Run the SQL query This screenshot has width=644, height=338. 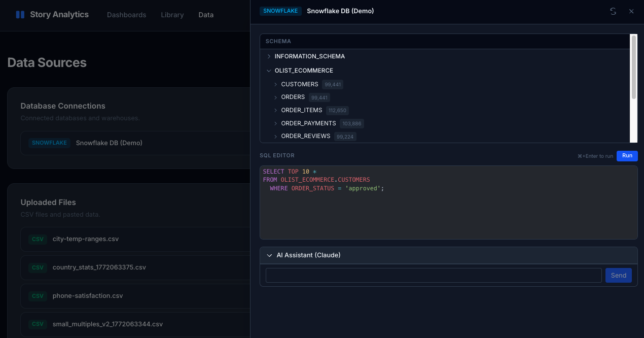click(x=627, y=156)
